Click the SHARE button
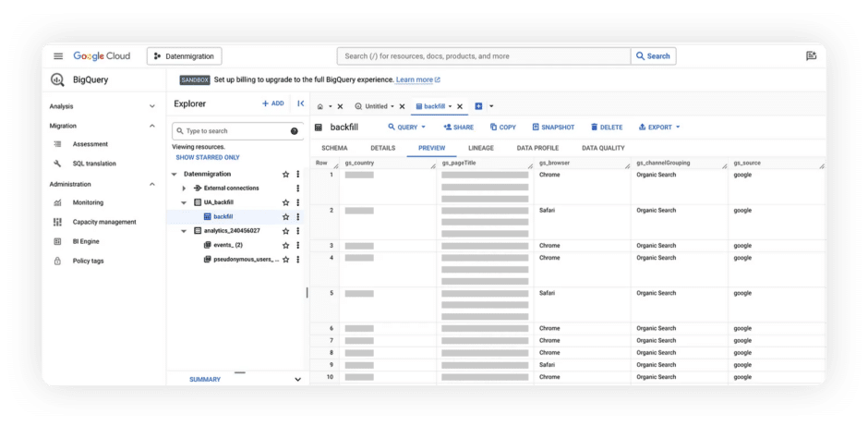The image size is (868, 426). 458,128
